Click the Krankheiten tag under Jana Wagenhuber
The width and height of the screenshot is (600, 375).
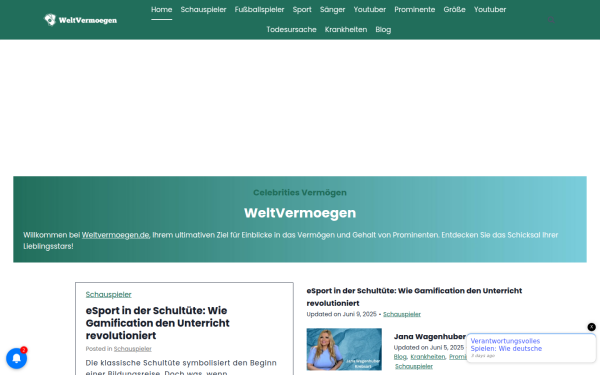(428, 357)
